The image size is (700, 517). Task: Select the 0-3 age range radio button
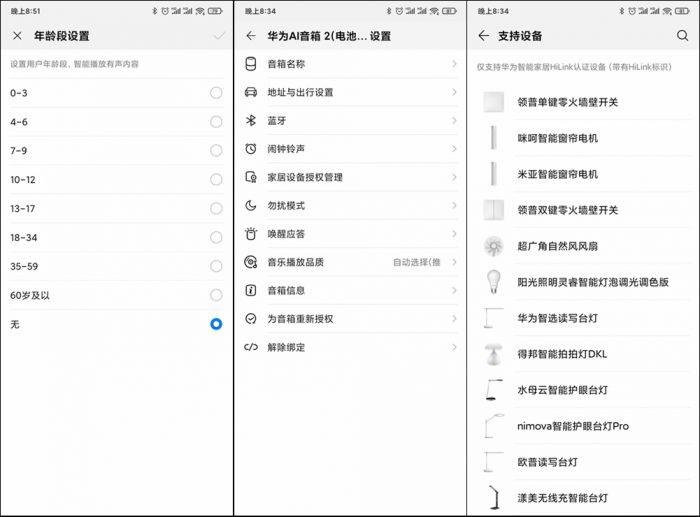[x=216, y=93]
